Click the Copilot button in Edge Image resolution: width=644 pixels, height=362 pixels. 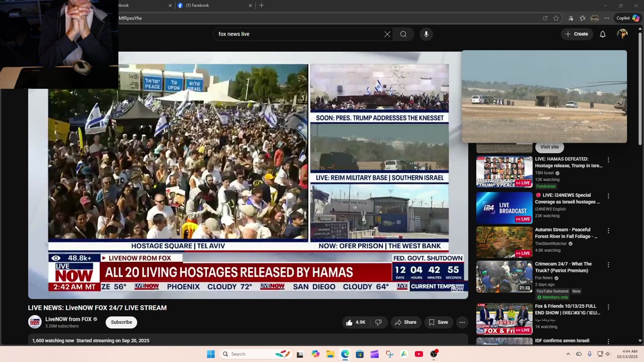tap(628, 18)
